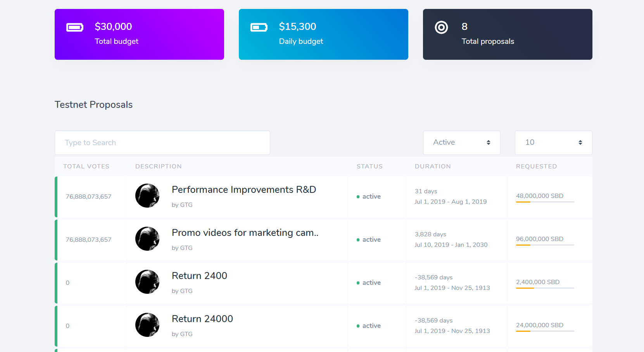Click the $30,000 Total budget card
The height and width of the screenshot is (352, 644).
click(x=139, y=34)
